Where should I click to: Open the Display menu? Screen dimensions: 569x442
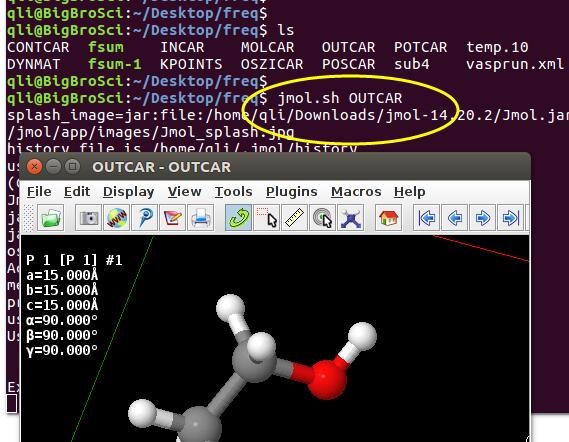click(x=128, y=192)
